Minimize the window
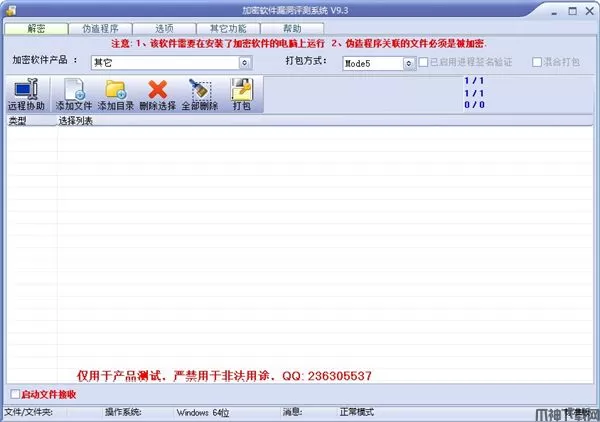This screenshot has height=422, width=600. 554,11
